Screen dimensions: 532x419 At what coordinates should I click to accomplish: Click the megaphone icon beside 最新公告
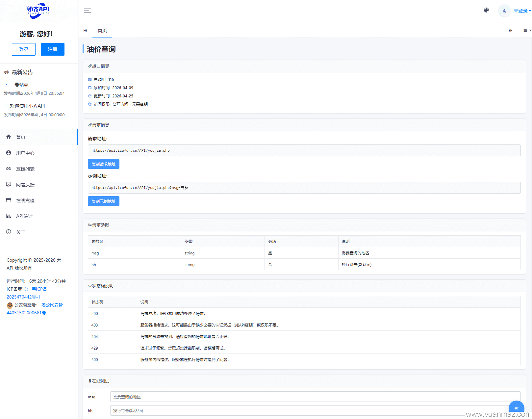6,72
